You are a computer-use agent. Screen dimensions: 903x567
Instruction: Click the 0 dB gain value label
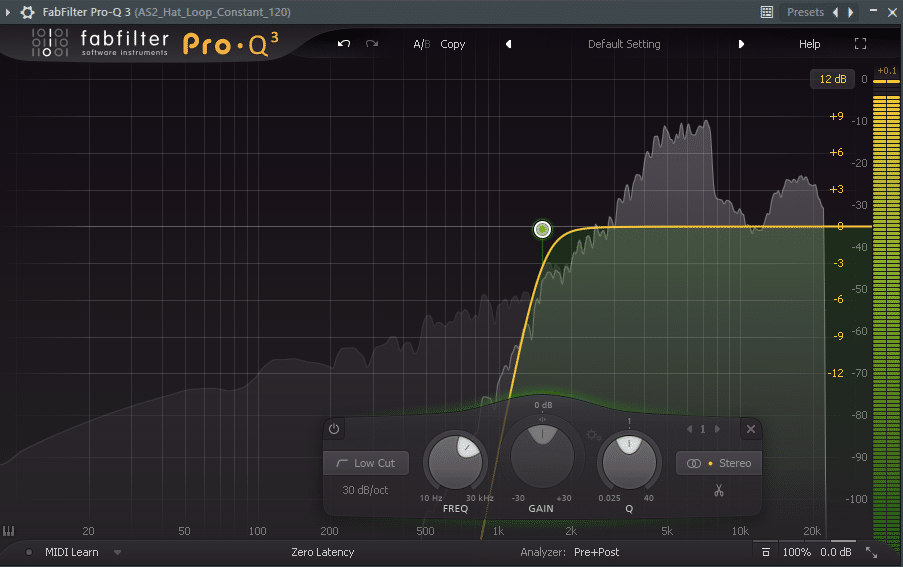tap(542, 405)
